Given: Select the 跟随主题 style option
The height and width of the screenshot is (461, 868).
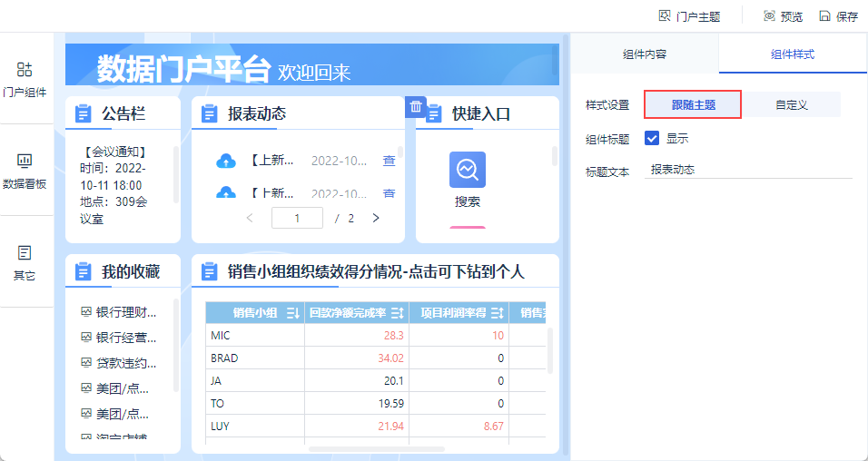Looking at the screenshot, I should click(693, 104).
